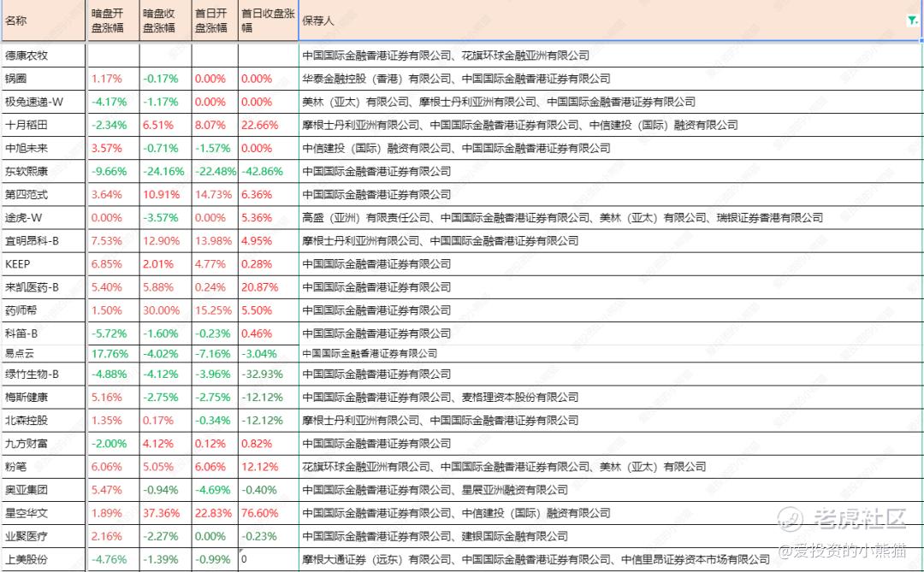Screen dimensions: 924x572
Task: Select the 十月稻田 name cell
Action: point(44,125)
